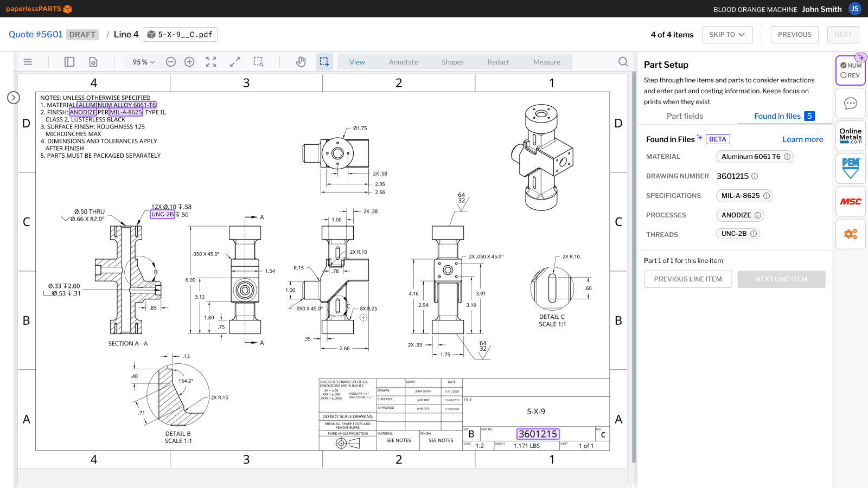This screenshot has height=488, width=868.
Task: Open the comments panel
Action: (x=850, y=103)
